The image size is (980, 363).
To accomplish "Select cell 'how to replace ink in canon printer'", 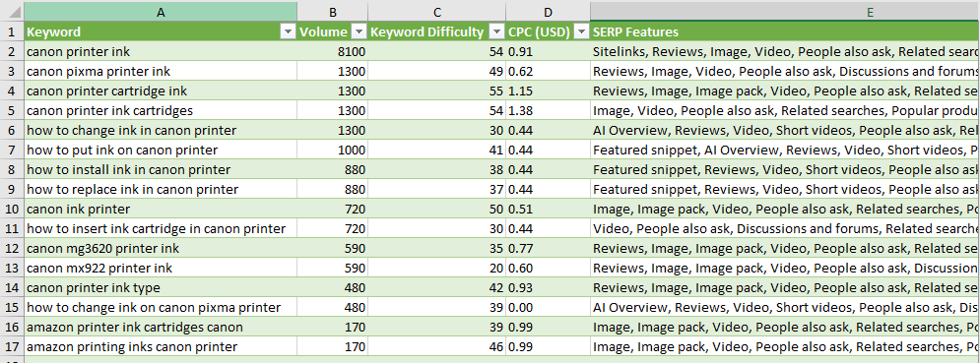I will (x=161, y=189).
